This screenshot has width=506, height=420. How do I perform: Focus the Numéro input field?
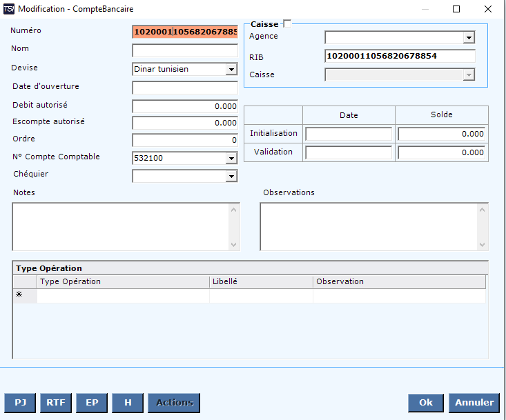point(185,32)
